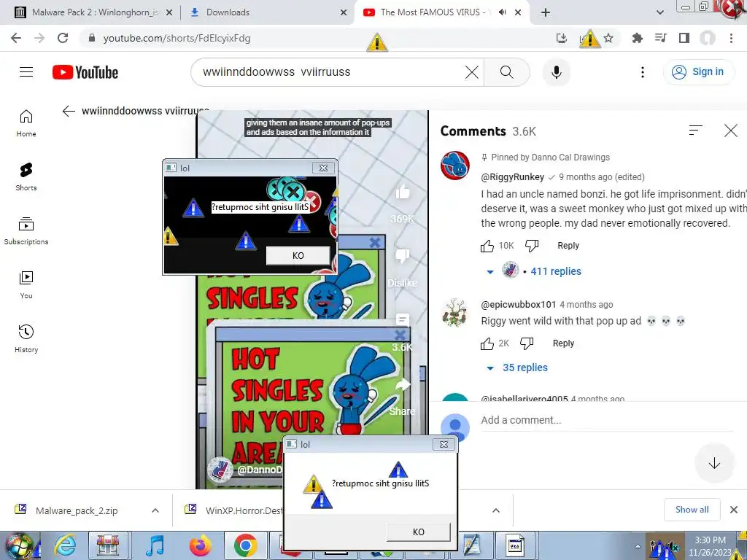Viewport: 747px width, 560px height.
Task: Open History in sidebar
Action: [x=26, y=338]
